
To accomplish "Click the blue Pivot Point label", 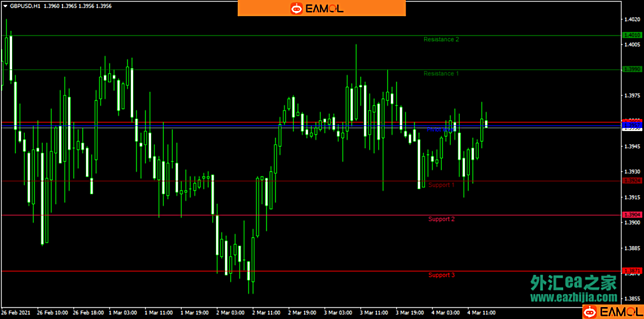I will pyautogui.click(x=441, y=129).
